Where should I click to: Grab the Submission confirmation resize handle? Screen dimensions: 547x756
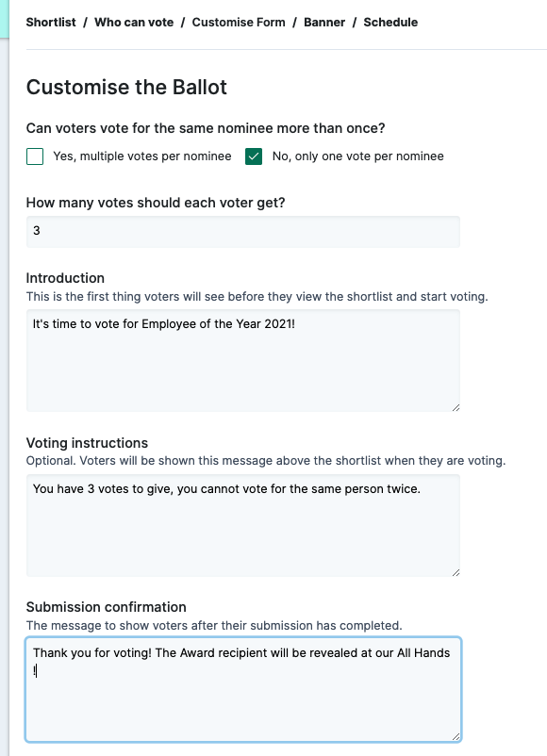456,737
